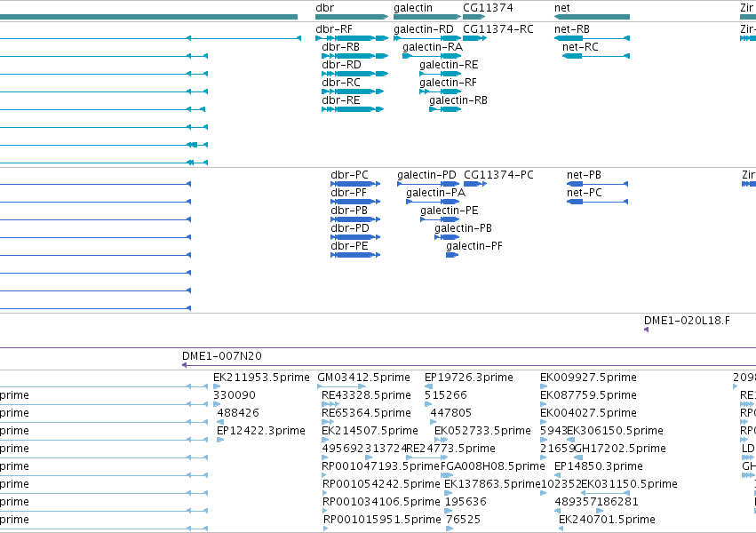Click the EK004027.5prime EST

point(543,422)
